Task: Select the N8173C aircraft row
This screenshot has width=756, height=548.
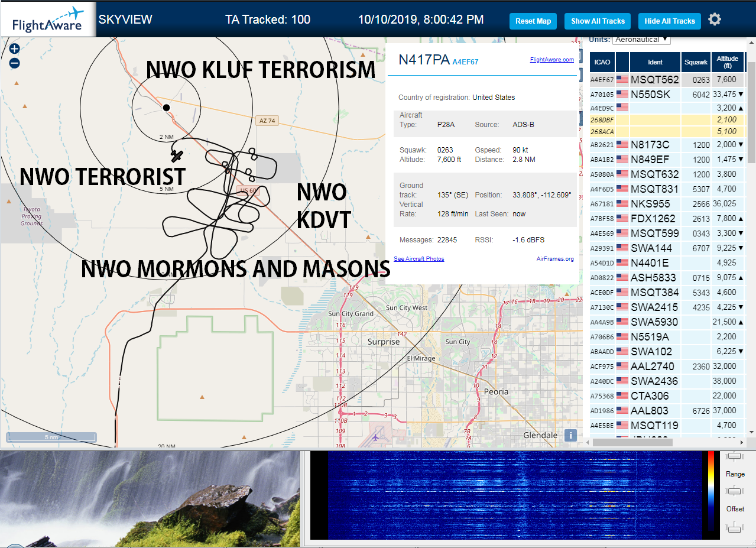Action: coord(667,144)
